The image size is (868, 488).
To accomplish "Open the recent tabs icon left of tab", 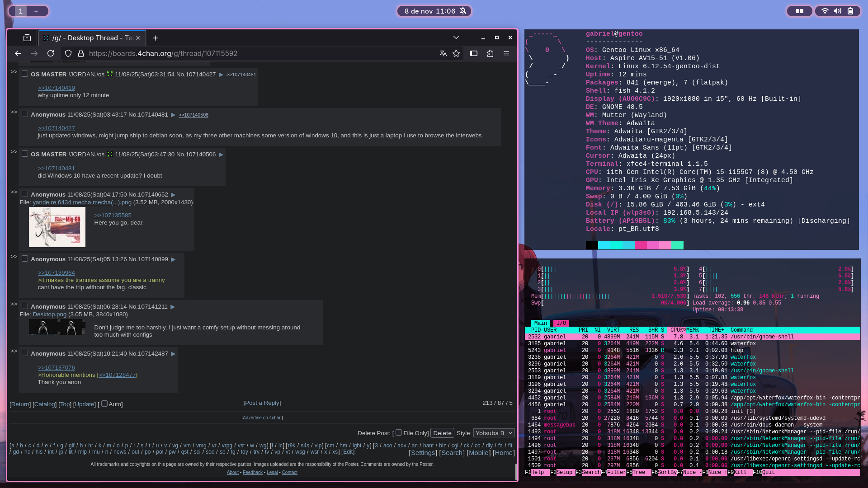I will [x=27, y=38].
